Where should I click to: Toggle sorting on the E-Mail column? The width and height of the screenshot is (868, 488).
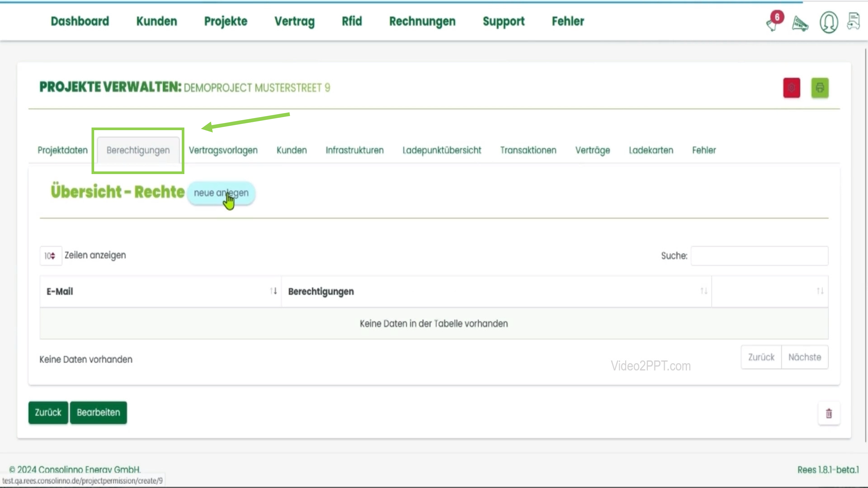coord(273,291)
